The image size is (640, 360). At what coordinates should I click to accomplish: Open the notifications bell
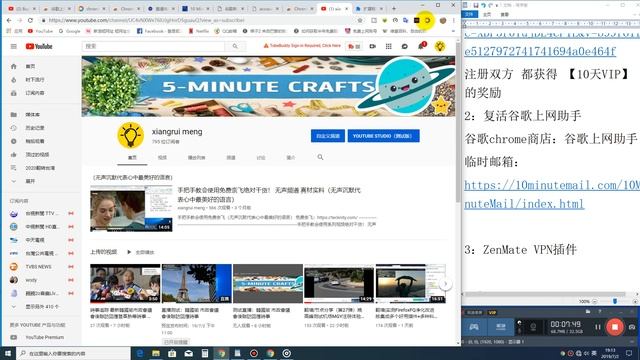pos(421,46)
